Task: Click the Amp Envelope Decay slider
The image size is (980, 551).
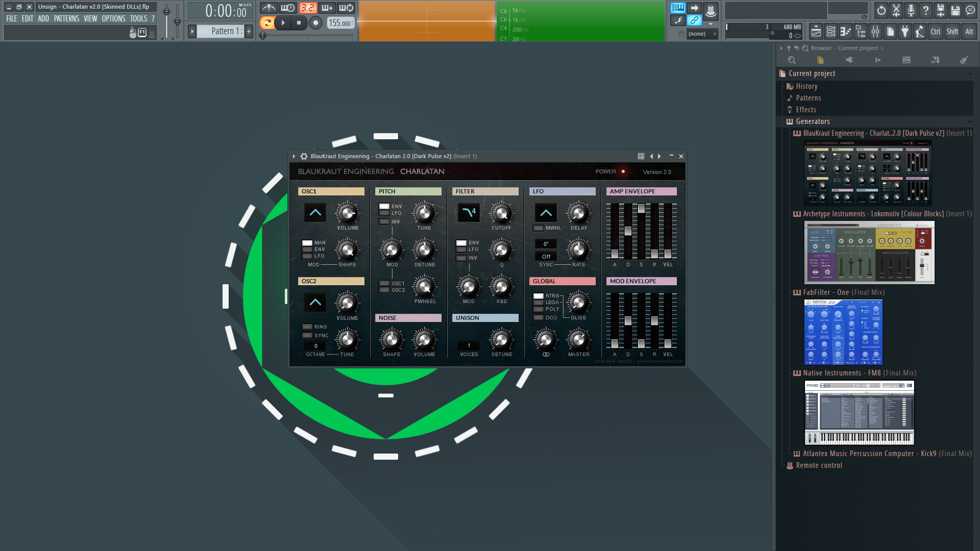Action: (628, 231)
